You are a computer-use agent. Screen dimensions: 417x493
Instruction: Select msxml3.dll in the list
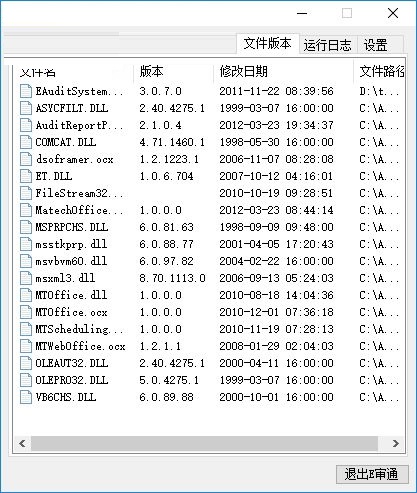click(65, 278)
